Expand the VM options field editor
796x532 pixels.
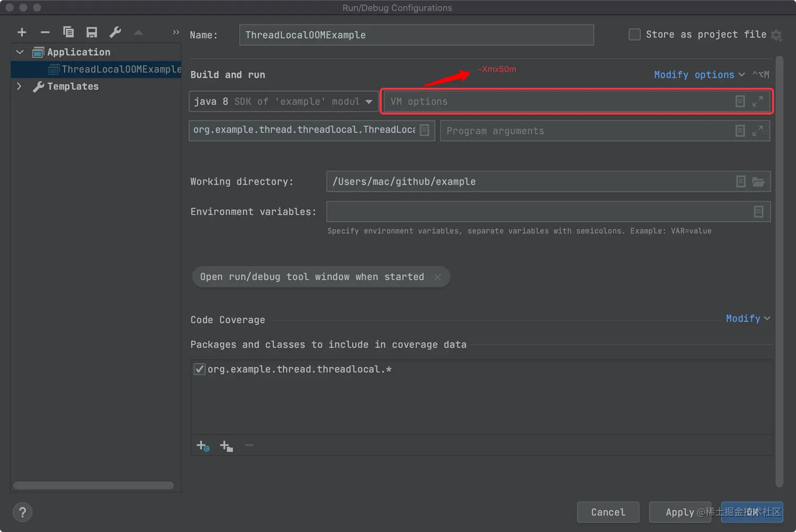click(x=758, y=102)
